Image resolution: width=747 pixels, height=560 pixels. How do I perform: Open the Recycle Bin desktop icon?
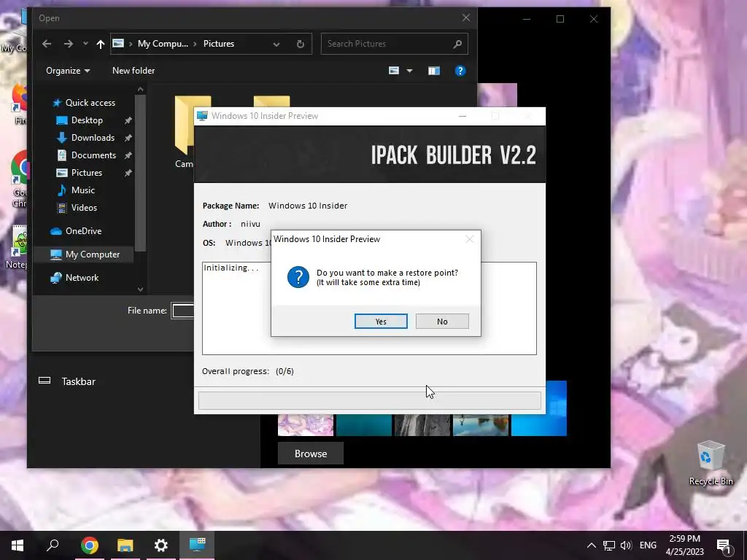[711, 463]
